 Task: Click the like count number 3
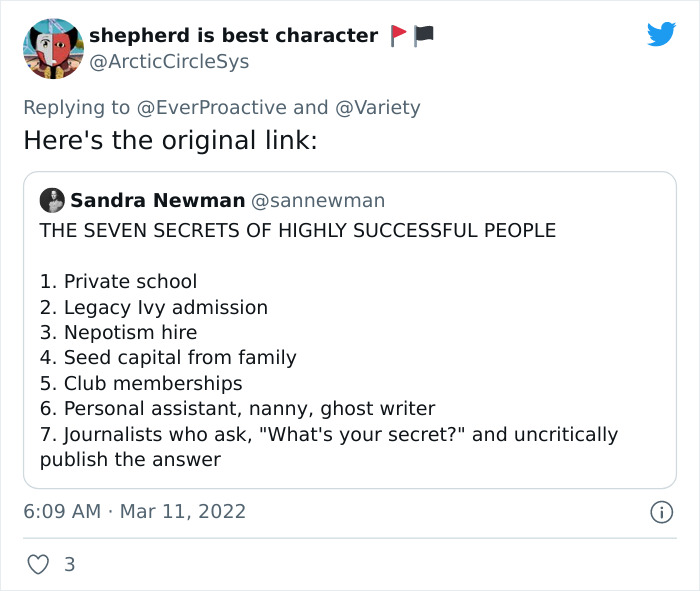tap(69, 565)
